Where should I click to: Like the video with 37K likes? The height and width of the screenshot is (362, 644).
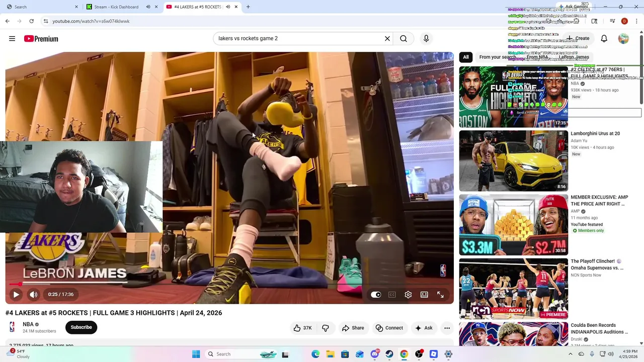[x=302, y=328]
